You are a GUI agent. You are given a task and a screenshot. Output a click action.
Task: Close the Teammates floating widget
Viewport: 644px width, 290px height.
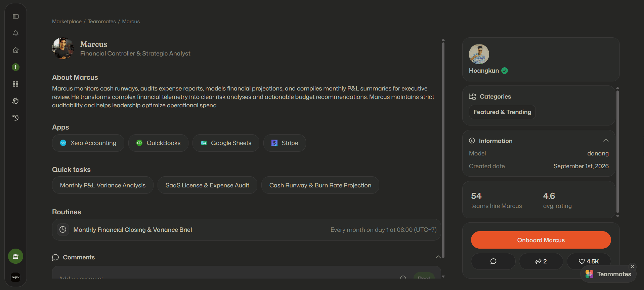[x=632, y=266]
